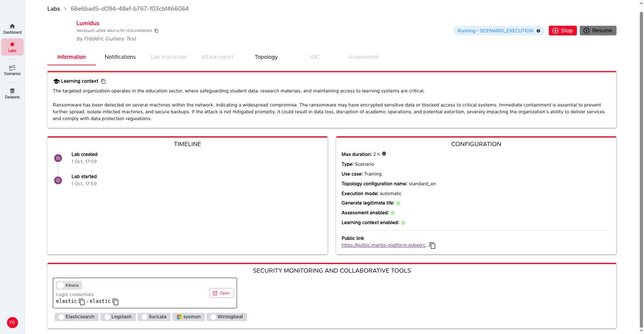Viewport: 644px width, 334px height.
Task: Click the info icon in Running status badge
Action: [538, 31]
